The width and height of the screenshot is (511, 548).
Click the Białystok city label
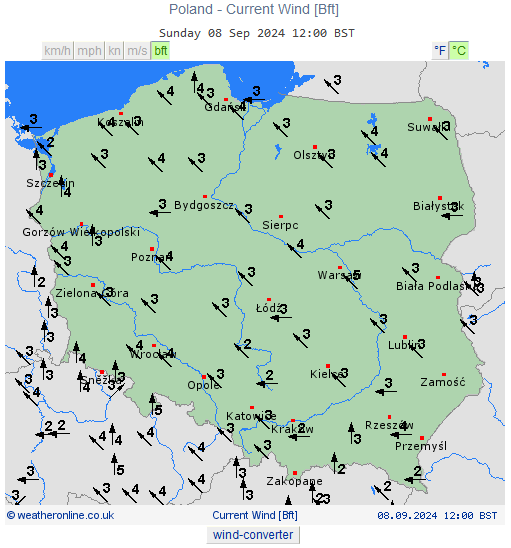point(438,206)
